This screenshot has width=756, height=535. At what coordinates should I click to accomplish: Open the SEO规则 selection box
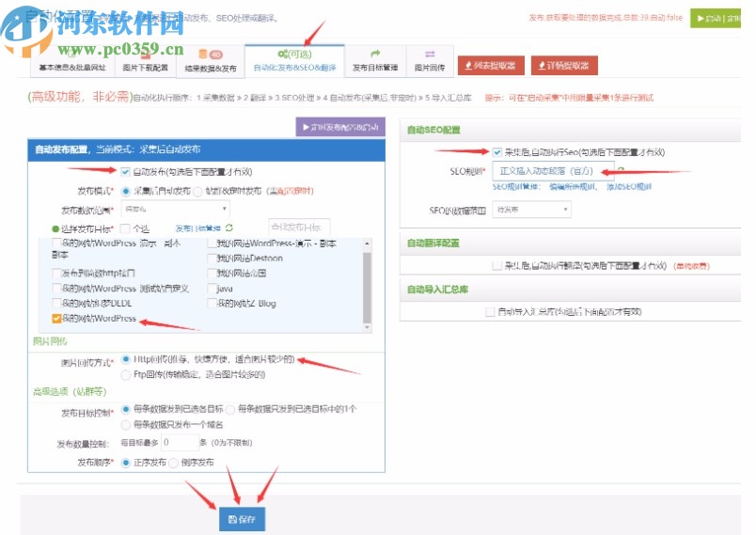coord(553,170)
